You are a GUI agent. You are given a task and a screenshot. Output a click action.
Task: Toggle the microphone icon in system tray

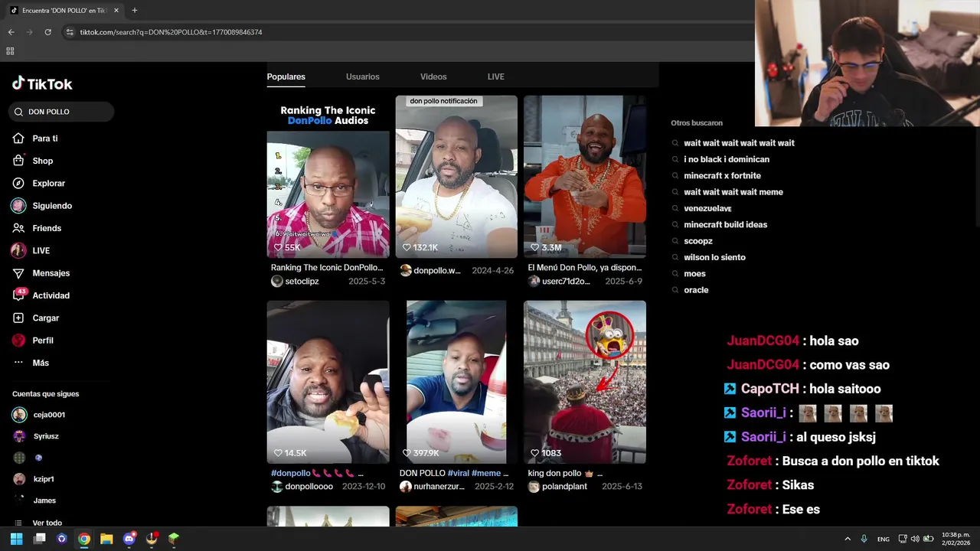click(x=864, y=539)
